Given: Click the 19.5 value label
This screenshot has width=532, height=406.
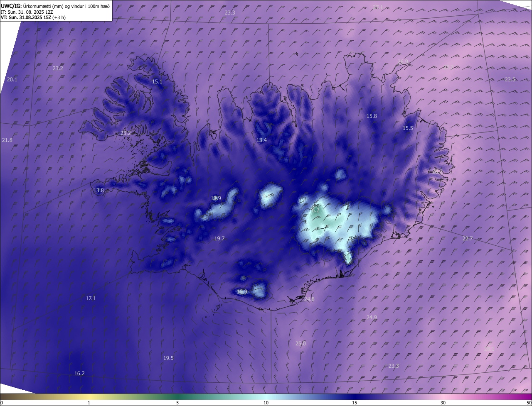Looking at the screenshot, I should (168, 358).
